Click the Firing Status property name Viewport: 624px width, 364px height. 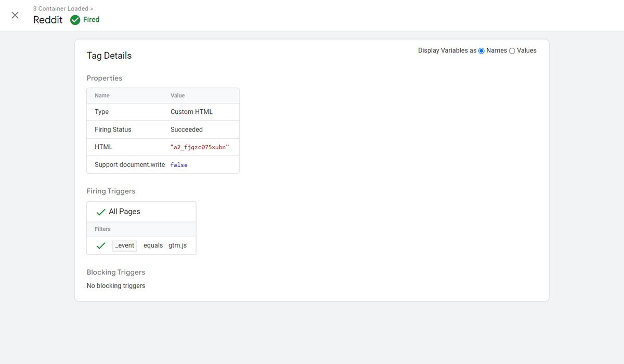[x=113, y=129]
